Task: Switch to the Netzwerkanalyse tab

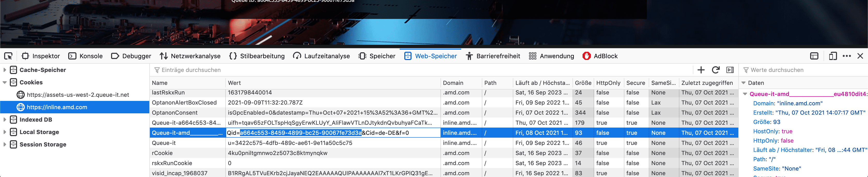Action: [x=190, y=56]
